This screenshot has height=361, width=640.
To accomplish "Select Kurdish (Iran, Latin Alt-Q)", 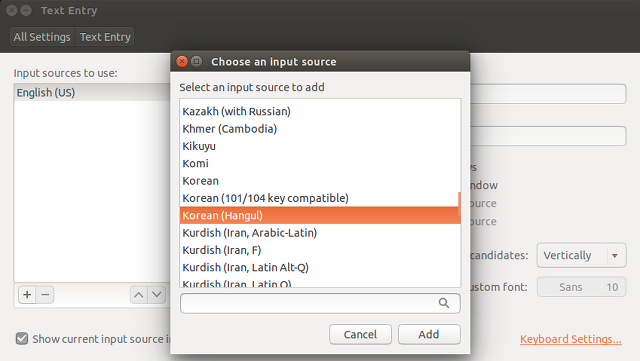I will pyautogui.click(x=320, y=267).
